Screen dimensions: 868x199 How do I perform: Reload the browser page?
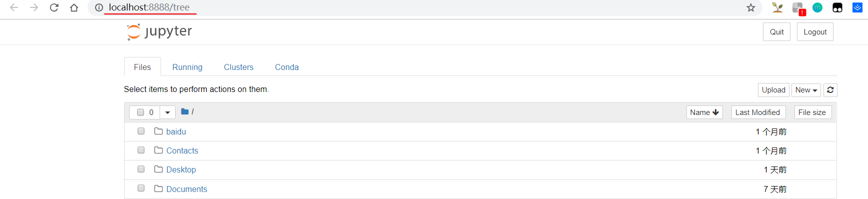coord(54,7)
